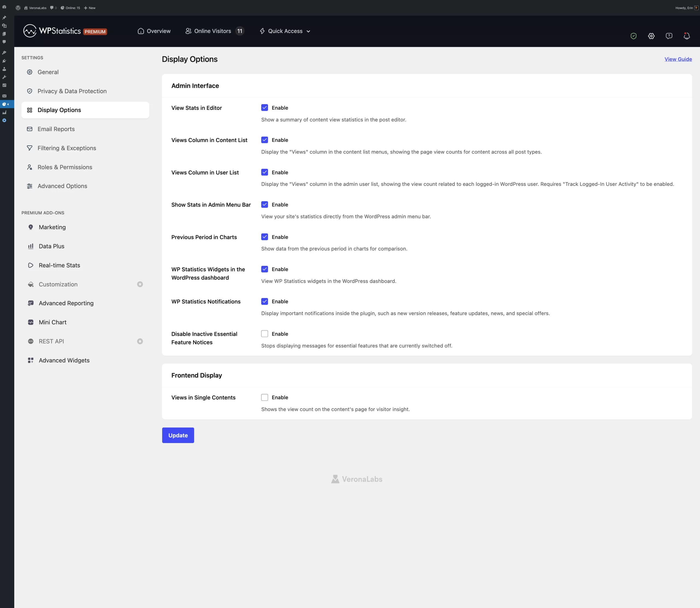Click the WP Statistics logo
The width and height of the screenshot is (700, 608).
click(52, 31)
